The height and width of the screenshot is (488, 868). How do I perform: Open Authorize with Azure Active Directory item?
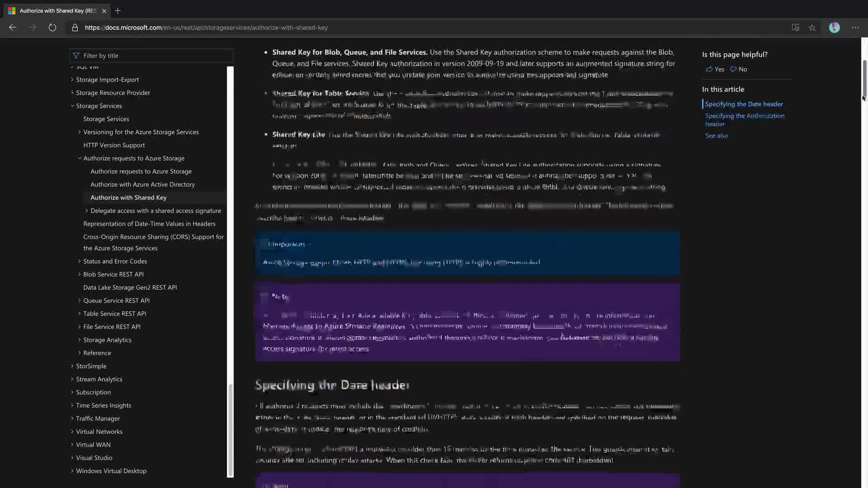point(142,184)
